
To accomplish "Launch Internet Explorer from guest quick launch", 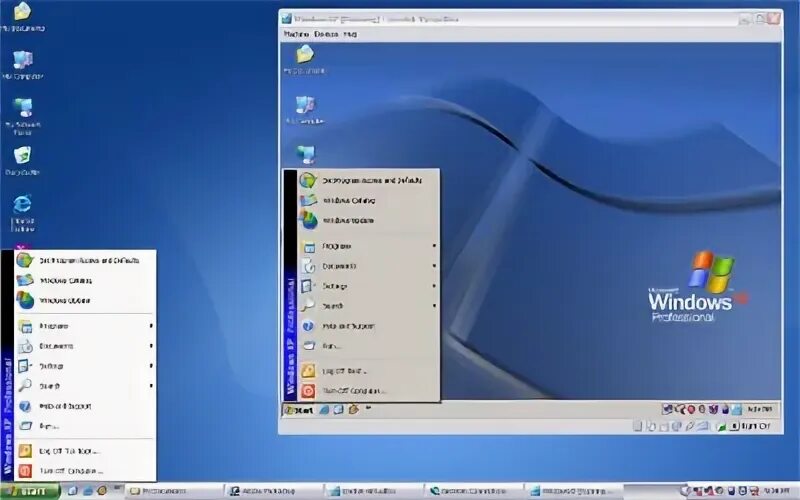I will pos(324,410).
